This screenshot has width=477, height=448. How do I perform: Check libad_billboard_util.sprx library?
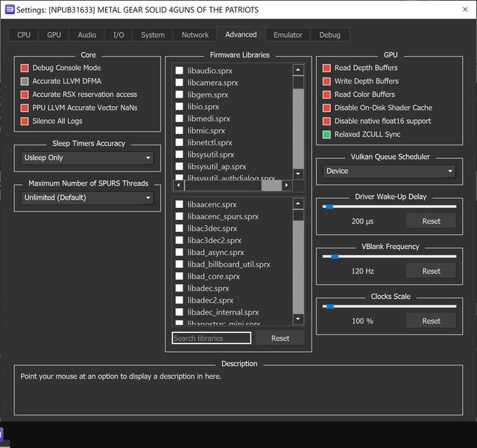point(179,264)
